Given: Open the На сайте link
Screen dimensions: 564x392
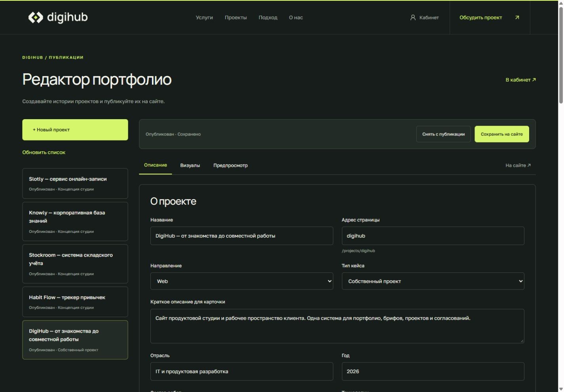Looking at the screenshot, I should pos(518,166).
